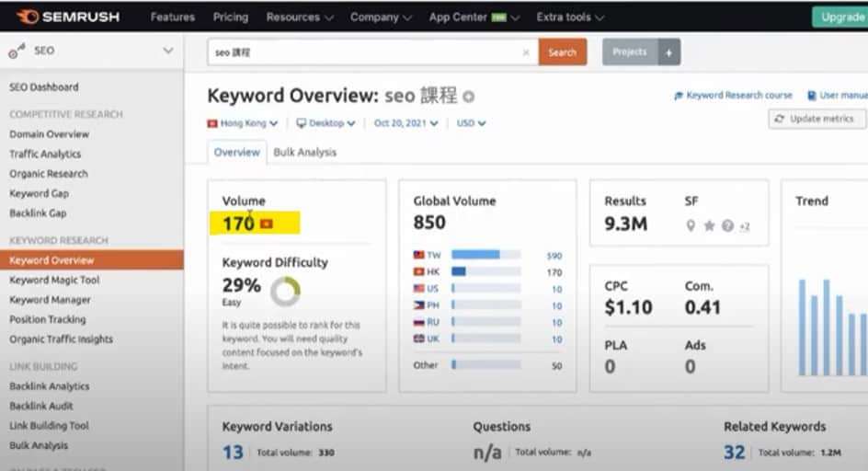Click the SEO key icon in the sidebar
The image size is (868, 471).
tap(17, 51)
